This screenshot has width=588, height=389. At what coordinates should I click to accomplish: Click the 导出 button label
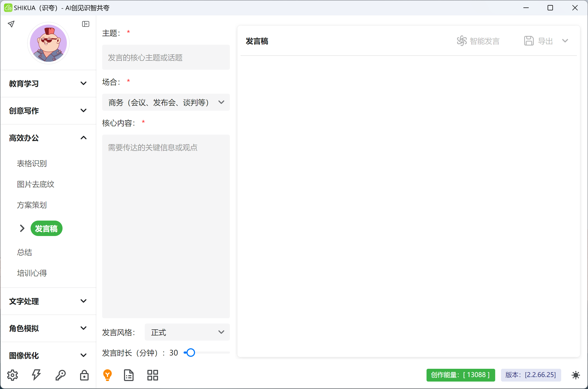click(x=545, y=41)
